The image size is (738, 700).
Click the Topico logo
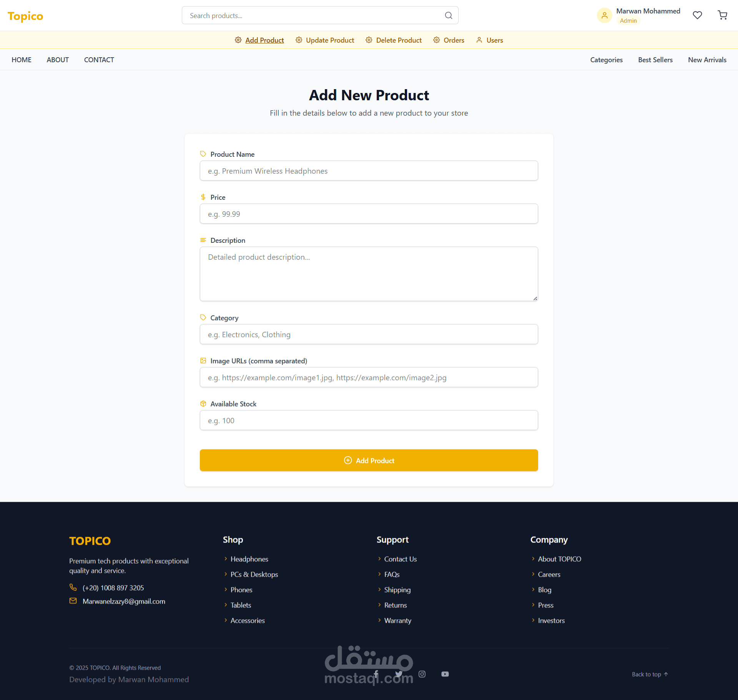(x=25, y=16)
